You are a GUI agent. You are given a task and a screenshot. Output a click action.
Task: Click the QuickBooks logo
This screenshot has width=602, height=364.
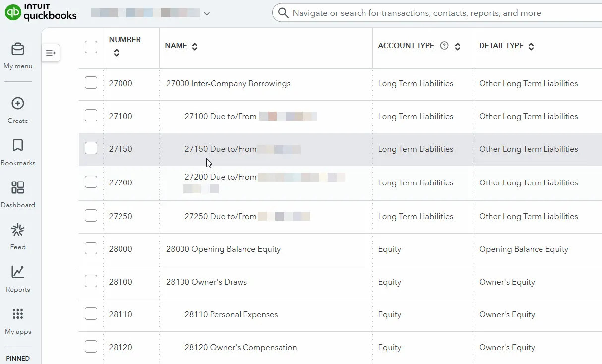tap(41, 13)
